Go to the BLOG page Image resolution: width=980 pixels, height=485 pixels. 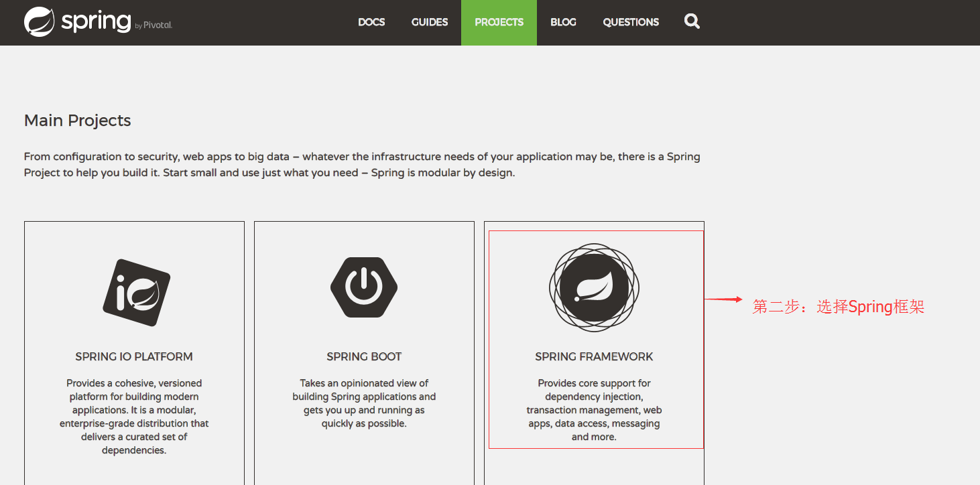pos(563,22)
